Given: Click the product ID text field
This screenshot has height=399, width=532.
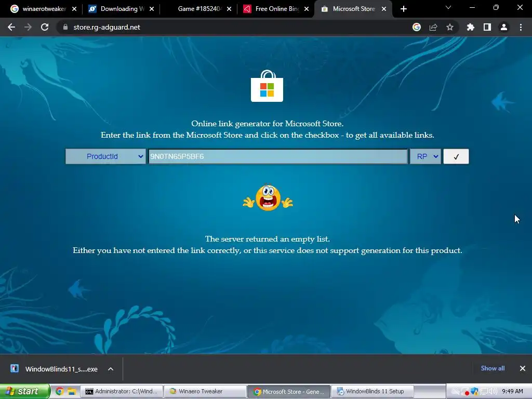Looking at the screenshot, I should tap(278, 156).
